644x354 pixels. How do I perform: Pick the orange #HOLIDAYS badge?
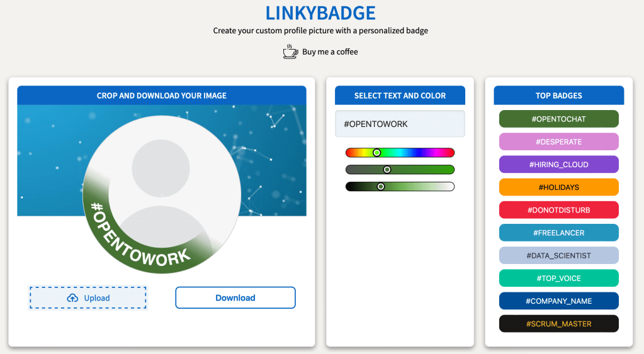pyautogui.click(x=558, y=187)
